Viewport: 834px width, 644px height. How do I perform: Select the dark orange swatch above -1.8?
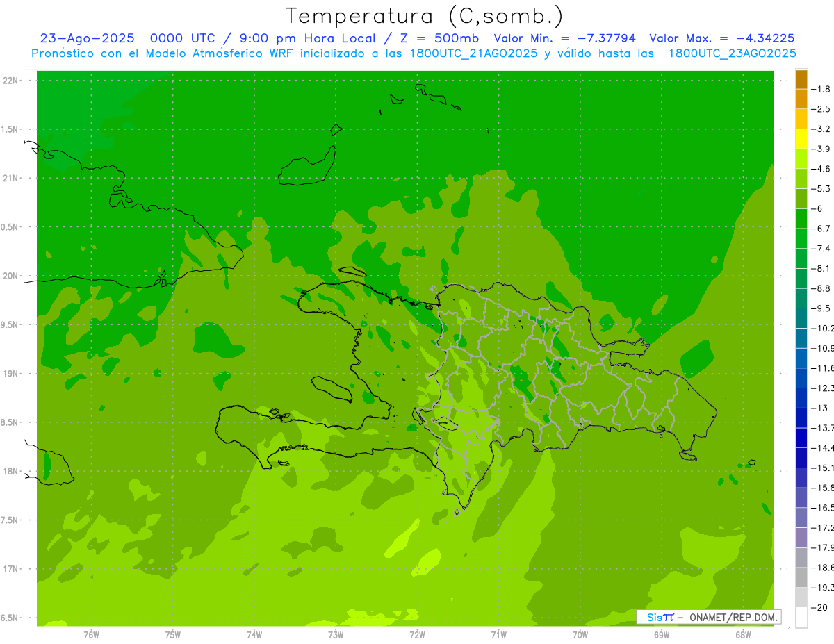801,79
